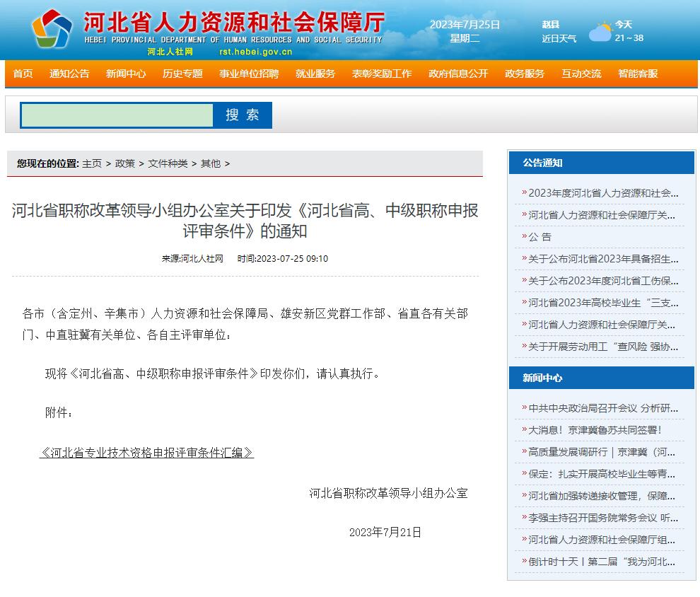The width and height of the screenshot is (700, 597).
Task: Click the article title heading
Action: click(x=245, y=221)
